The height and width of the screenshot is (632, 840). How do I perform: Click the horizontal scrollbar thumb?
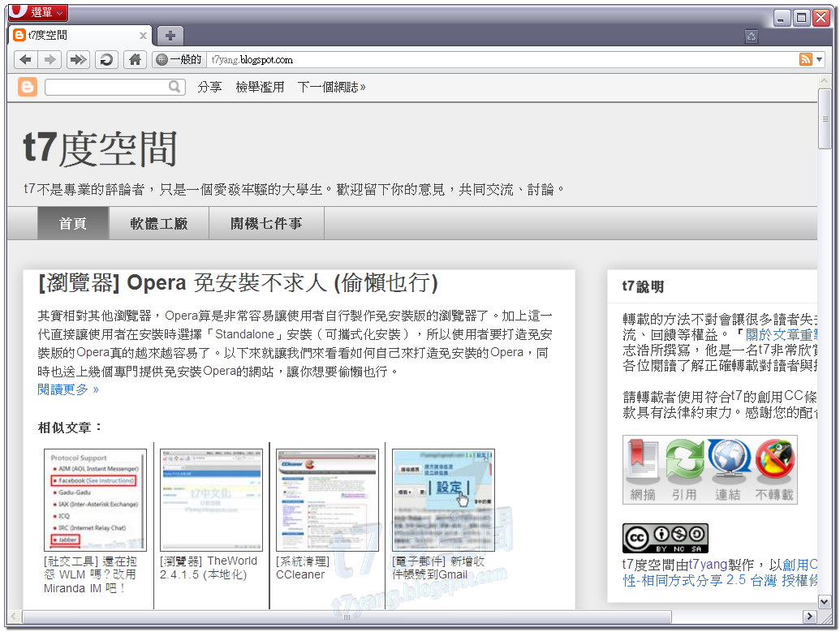click(347, 617)
